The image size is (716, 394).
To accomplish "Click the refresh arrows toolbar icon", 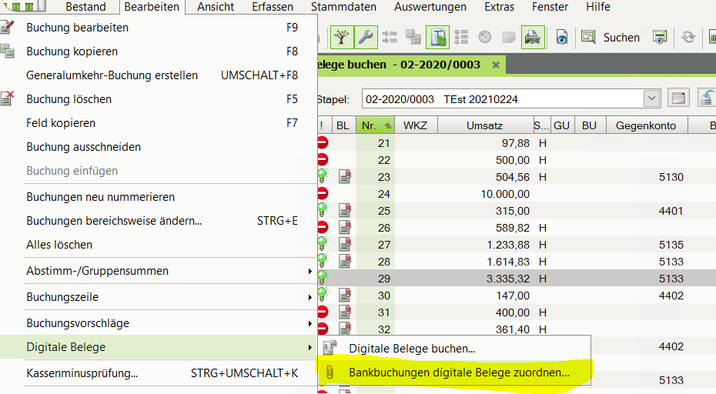I will click(x=688, y=37).
